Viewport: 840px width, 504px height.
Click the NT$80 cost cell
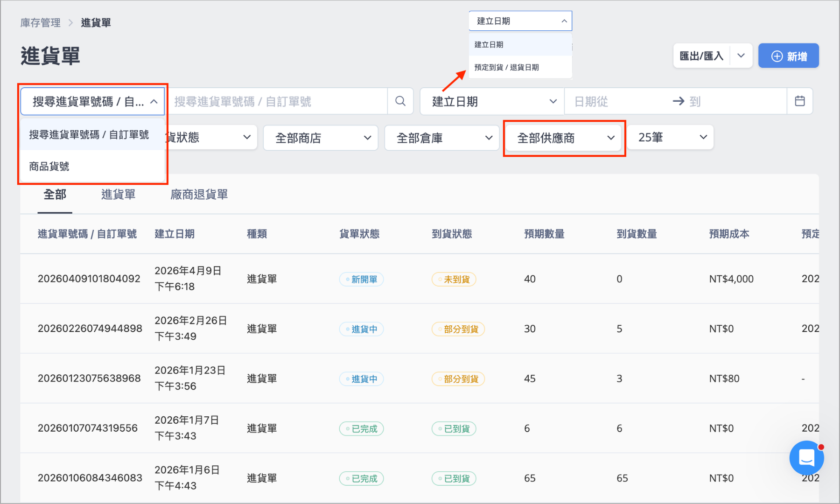tap(724, 378)
